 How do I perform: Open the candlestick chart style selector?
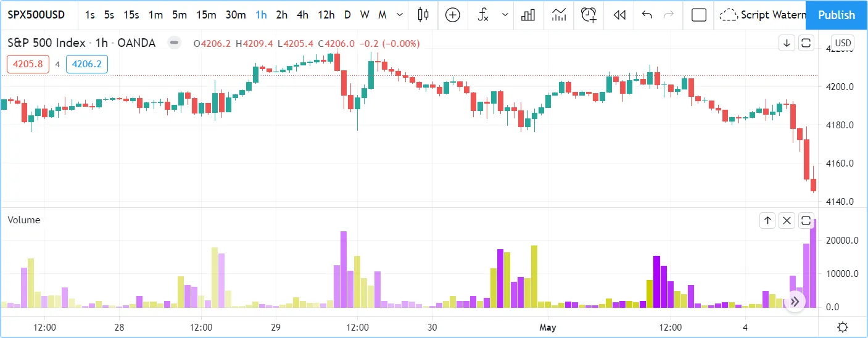[423, 15]
